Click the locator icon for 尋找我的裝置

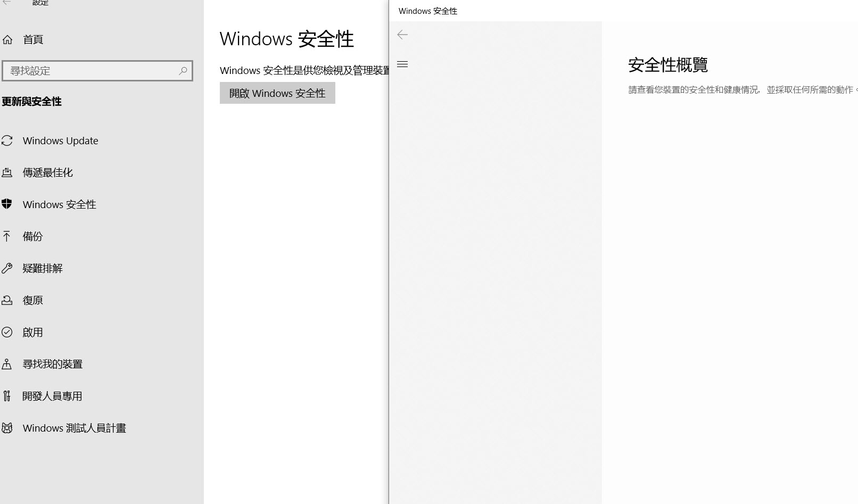pos(7,364)
